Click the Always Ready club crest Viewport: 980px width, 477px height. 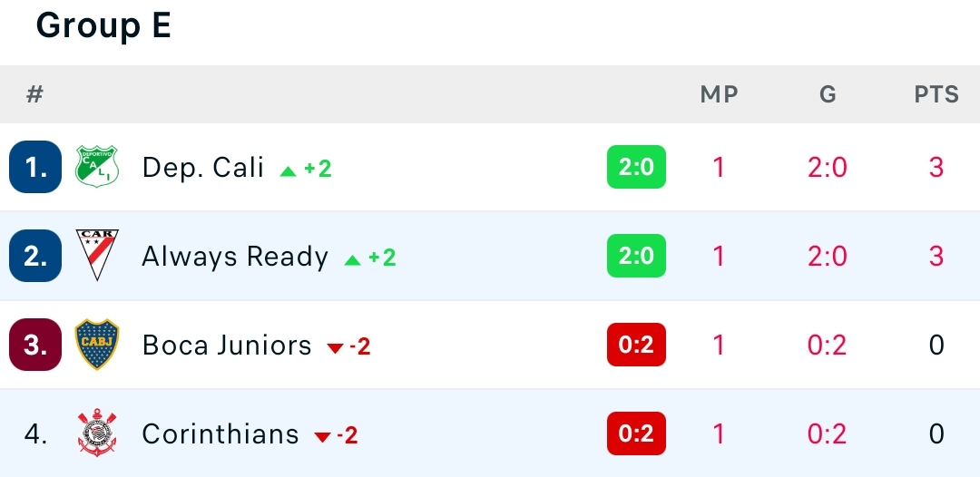tap(97, 256)
